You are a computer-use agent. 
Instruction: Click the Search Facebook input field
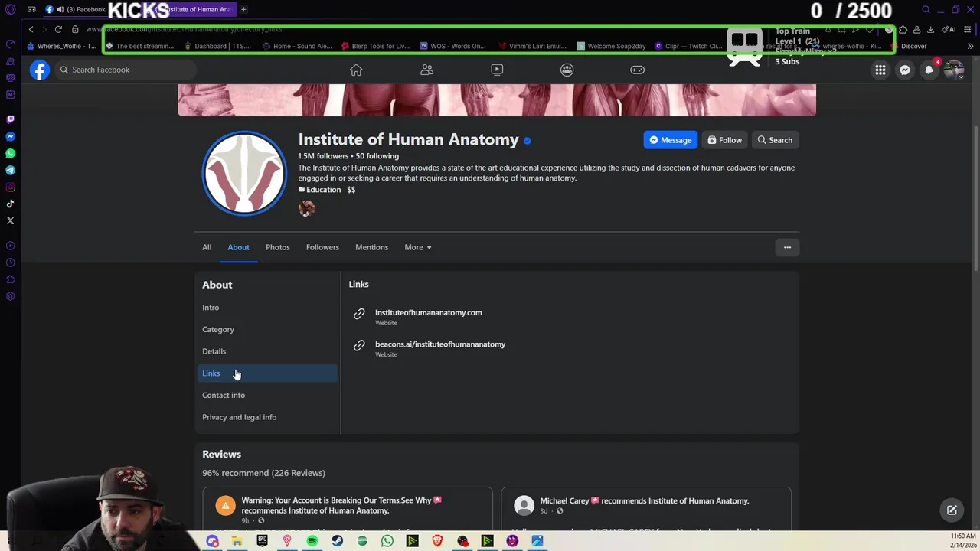126,70
